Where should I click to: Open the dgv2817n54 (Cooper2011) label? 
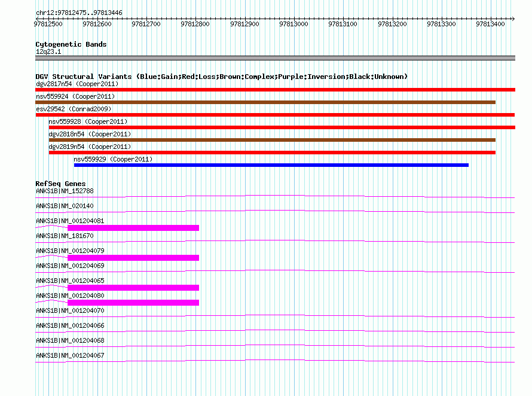[77, 84]
